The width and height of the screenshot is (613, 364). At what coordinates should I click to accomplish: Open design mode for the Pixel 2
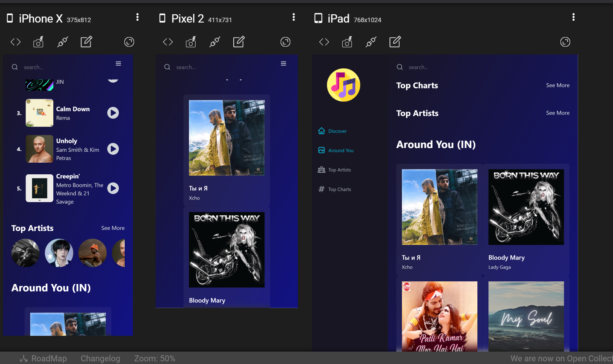point(239,42)
